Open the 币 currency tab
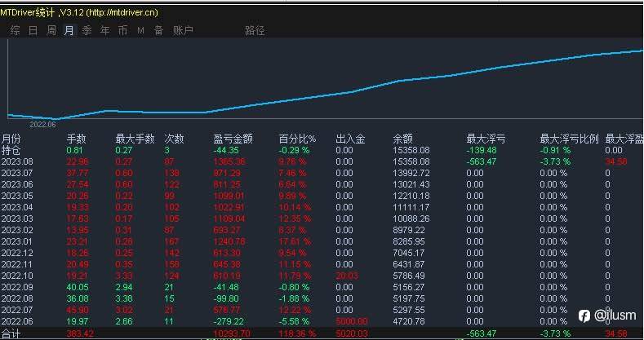This screenshot has height=340, width=644. [x=122, y=30]
